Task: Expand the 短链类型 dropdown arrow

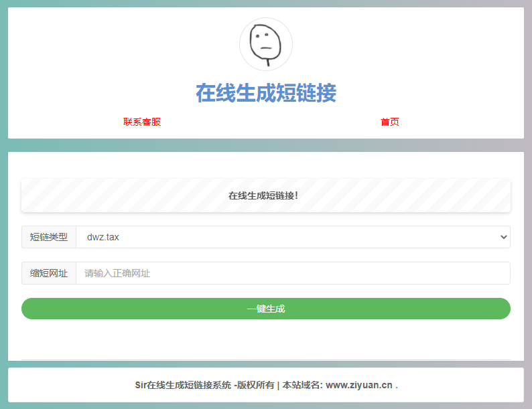Action: point(504,237)
